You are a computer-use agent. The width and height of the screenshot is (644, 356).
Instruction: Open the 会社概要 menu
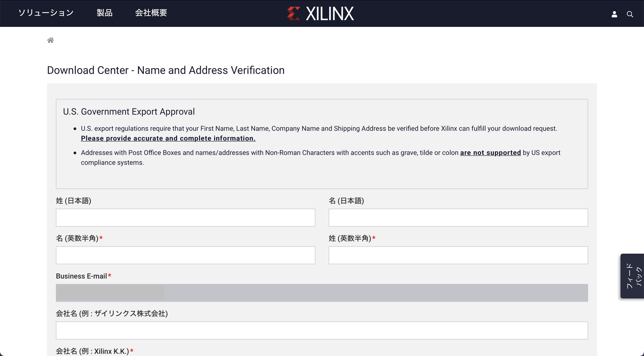pyautogui.click(x=151, y=13)
